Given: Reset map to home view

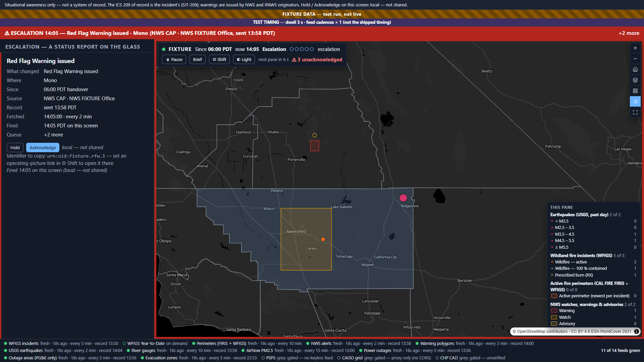Looking at the screenshot, I should click(635, 69).
